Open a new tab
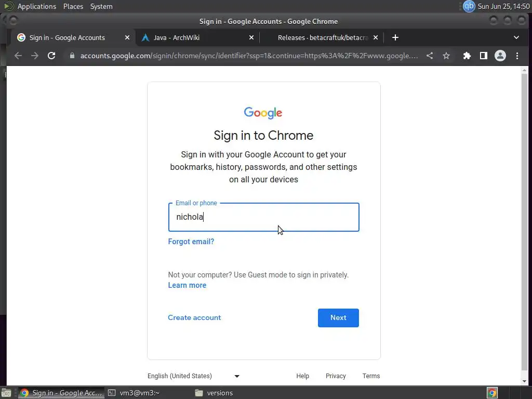This screenshot has width=532, height=399. click(x=395, y=37)
